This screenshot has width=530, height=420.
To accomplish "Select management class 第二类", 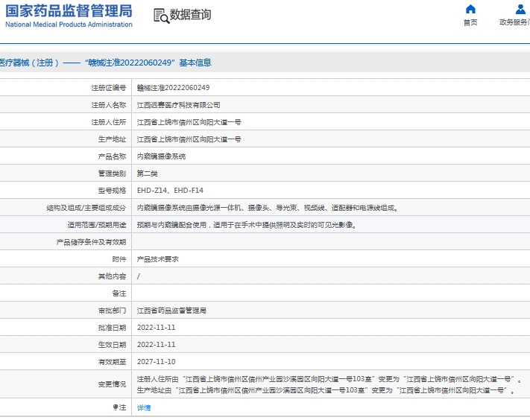I will click(x=148, y=174).
